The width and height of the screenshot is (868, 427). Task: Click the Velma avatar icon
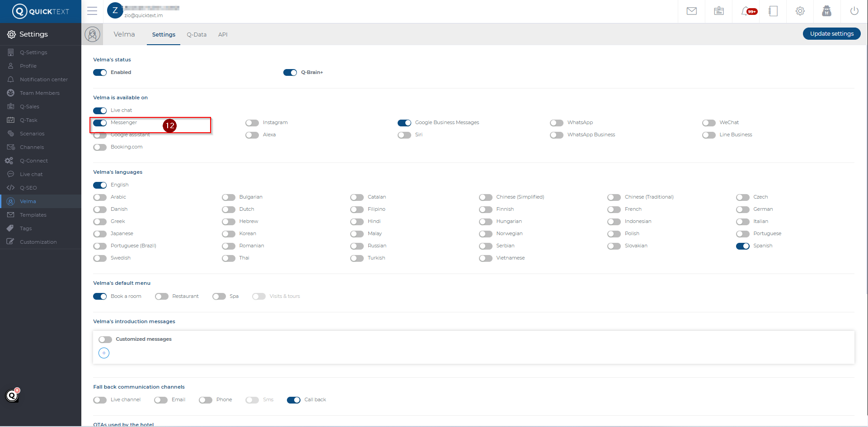pyautogui.click(x=92, y=34)
